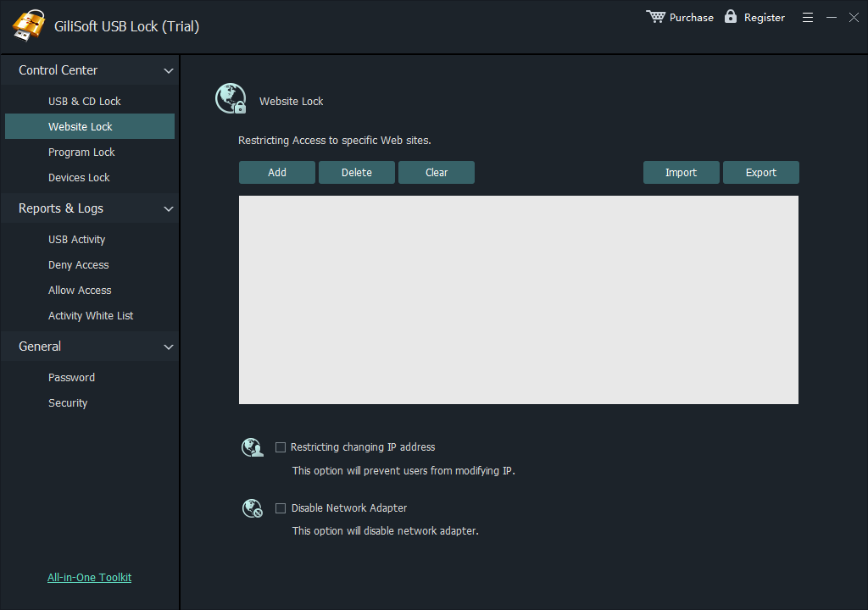Click the Register label
This screenshot has height=610, width=868.
click(x=764, y=18)
